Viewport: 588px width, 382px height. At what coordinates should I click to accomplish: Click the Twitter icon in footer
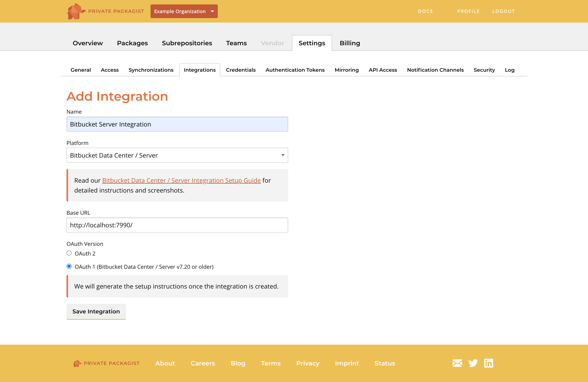(x=473, y=363)
